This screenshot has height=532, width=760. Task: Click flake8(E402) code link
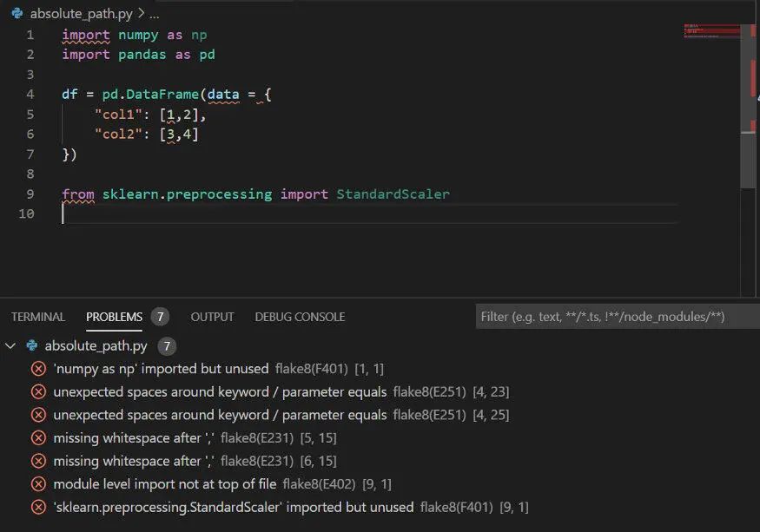point(319,484)
